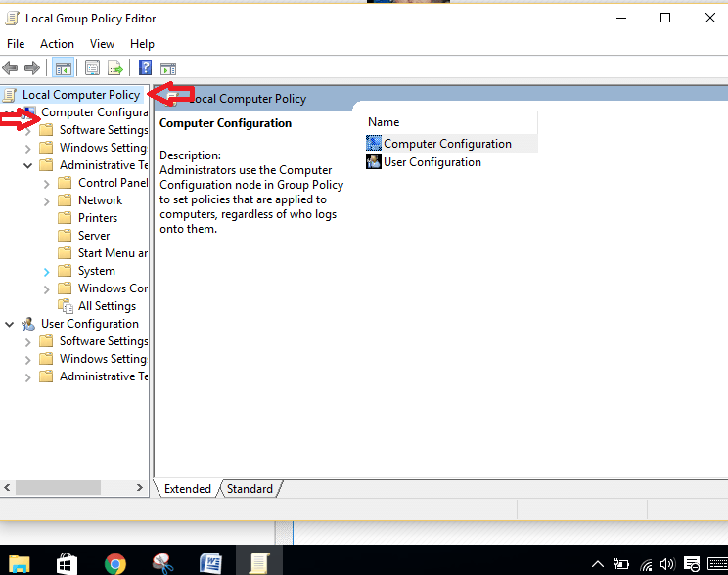The height and width of the screenshot is (575, 728).
Task: Expand Computer Configuration's Windows Settings node
Action: (x=27, y=149)
